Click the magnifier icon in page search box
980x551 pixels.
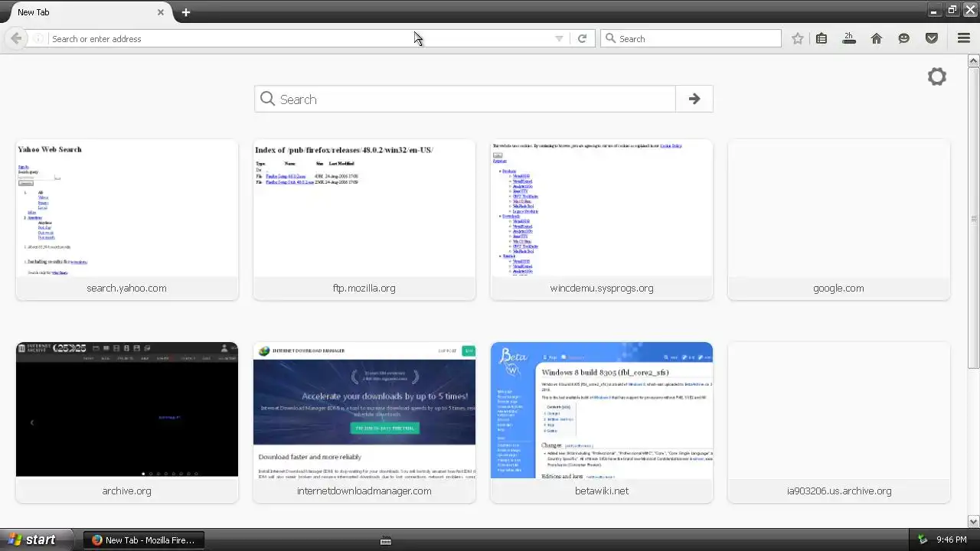(267, 99)
